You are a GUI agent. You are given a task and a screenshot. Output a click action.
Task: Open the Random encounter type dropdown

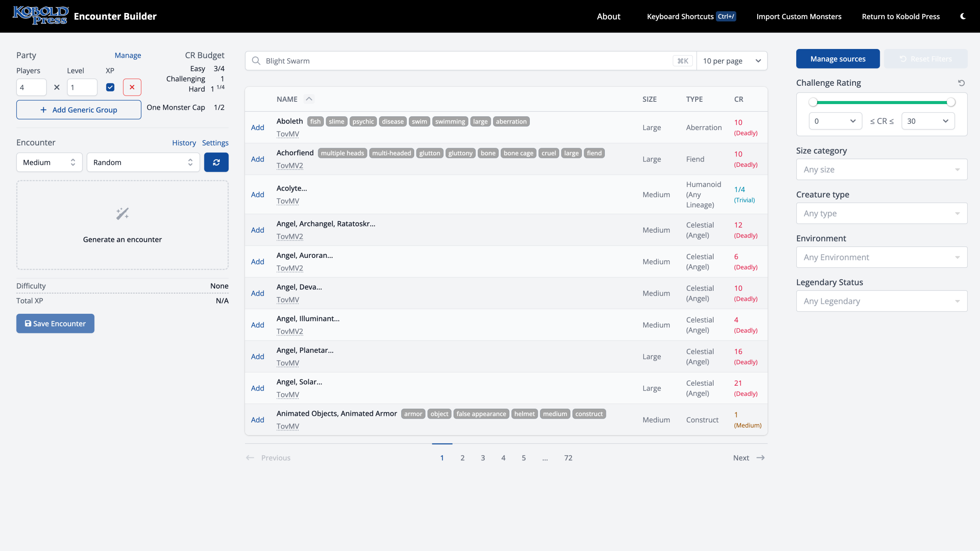(x=143, y=162)
